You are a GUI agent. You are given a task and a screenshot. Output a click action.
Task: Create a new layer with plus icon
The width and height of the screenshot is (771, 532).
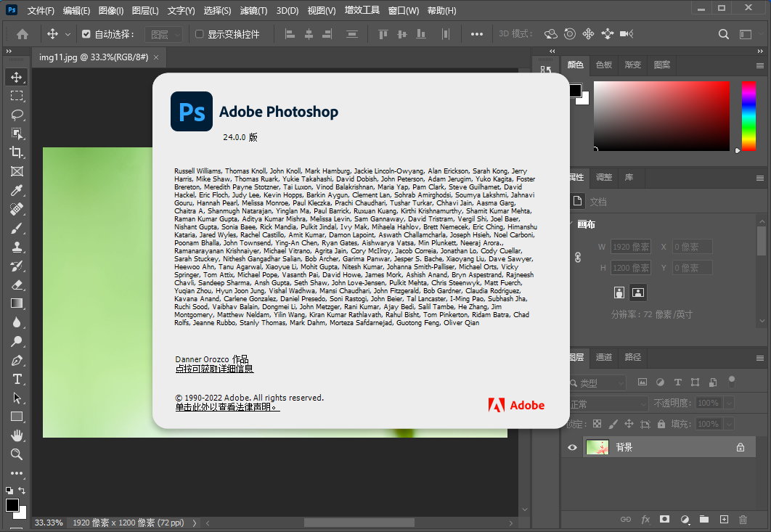[x=724, y=519]
